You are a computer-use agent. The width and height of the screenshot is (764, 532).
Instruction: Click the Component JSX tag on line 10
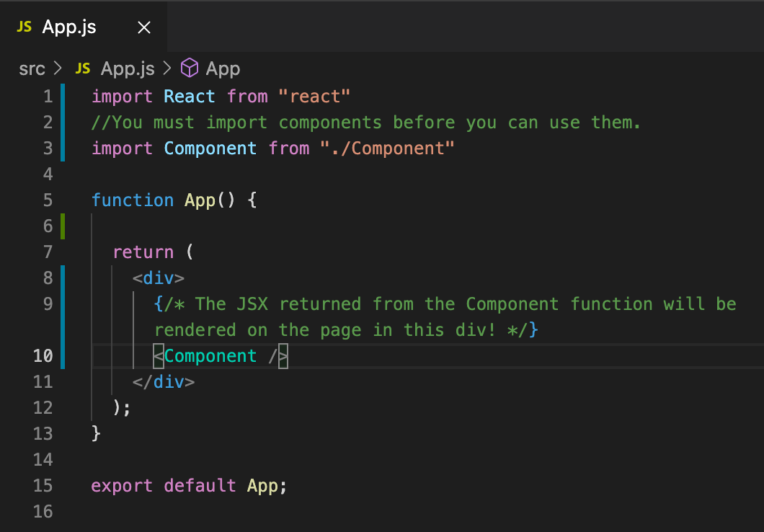210,355
